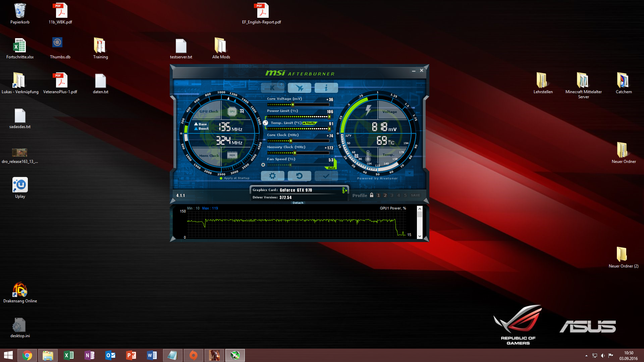Open Google Chrome from the taskbar
The width and height of the screenshot is (644, 362).
(27, 355)
